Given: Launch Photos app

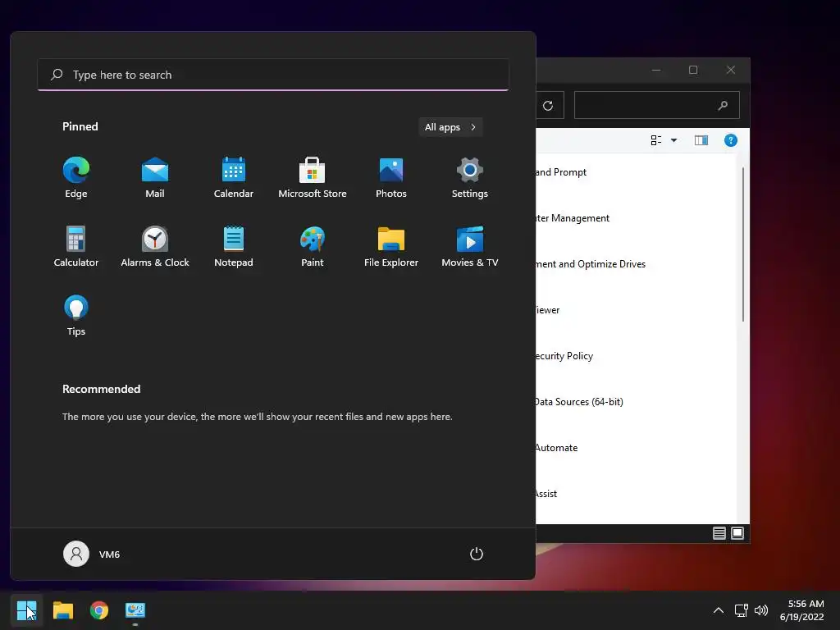Looking at the screenshot, I should pos(391,178).
